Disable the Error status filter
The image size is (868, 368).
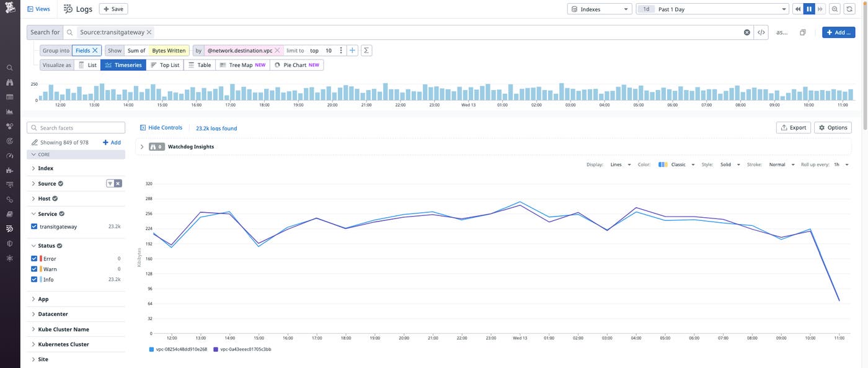point(33,257)
